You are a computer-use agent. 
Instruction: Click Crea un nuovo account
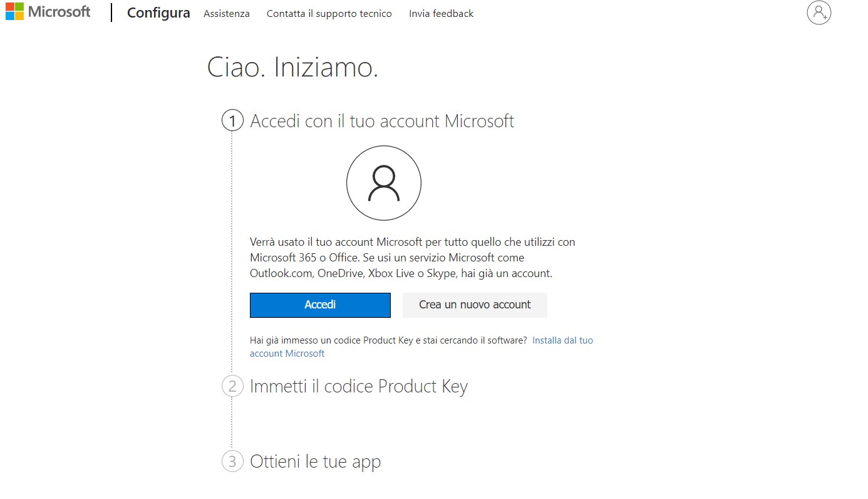point(474,305)
